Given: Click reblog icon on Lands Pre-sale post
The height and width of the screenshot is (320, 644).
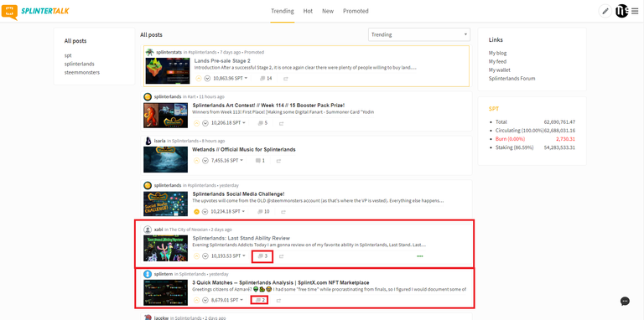Looking at the screenshot, I should pyautogui.click(x=286, y=79).
